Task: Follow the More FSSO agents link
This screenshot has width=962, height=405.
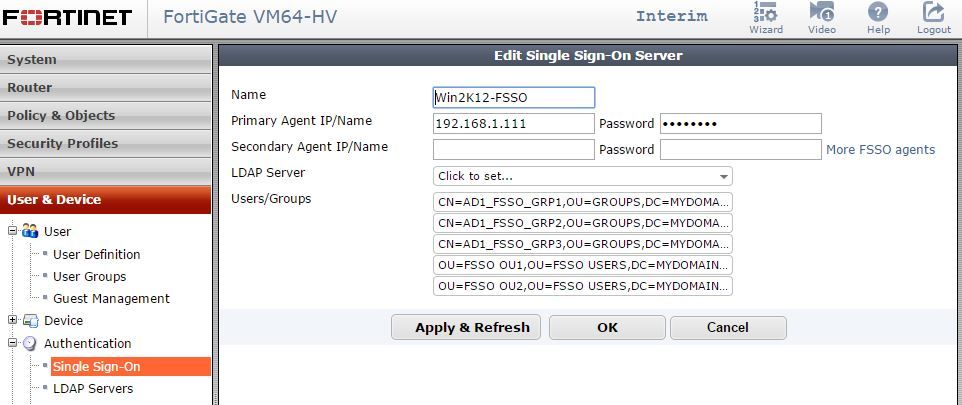Action: click(880, 150)
